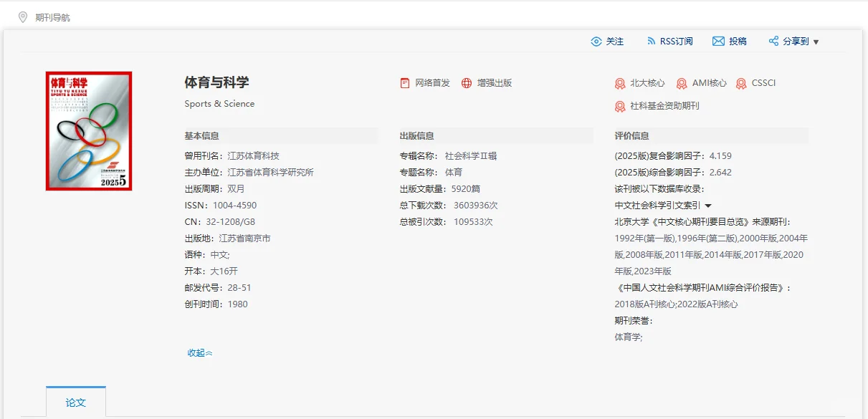
Task: Collapse the journal details with 收起
Action: (x=199, y=352)
